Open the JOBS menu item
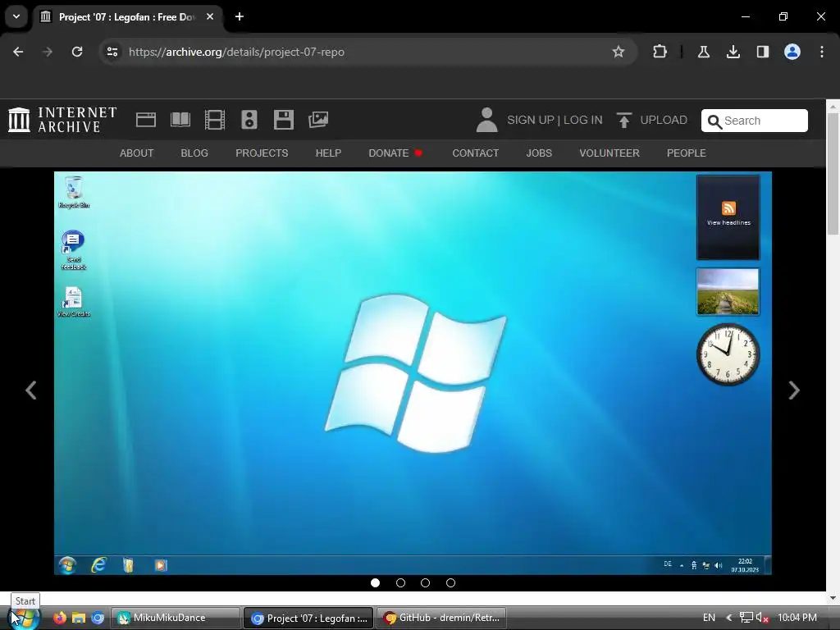 pyautogui.click(x=539, y=153)
